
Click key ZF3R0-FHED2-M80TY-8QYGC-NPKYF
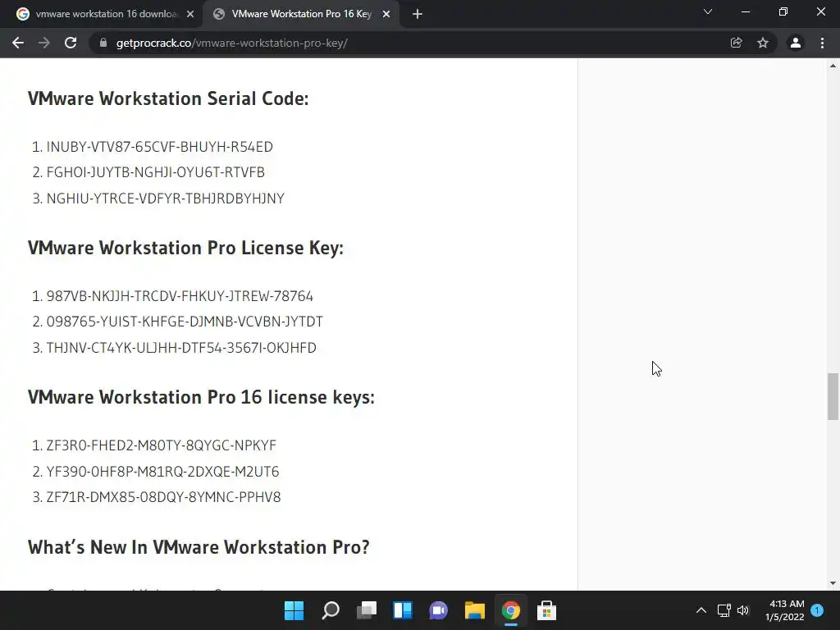(x=162, y=445)
